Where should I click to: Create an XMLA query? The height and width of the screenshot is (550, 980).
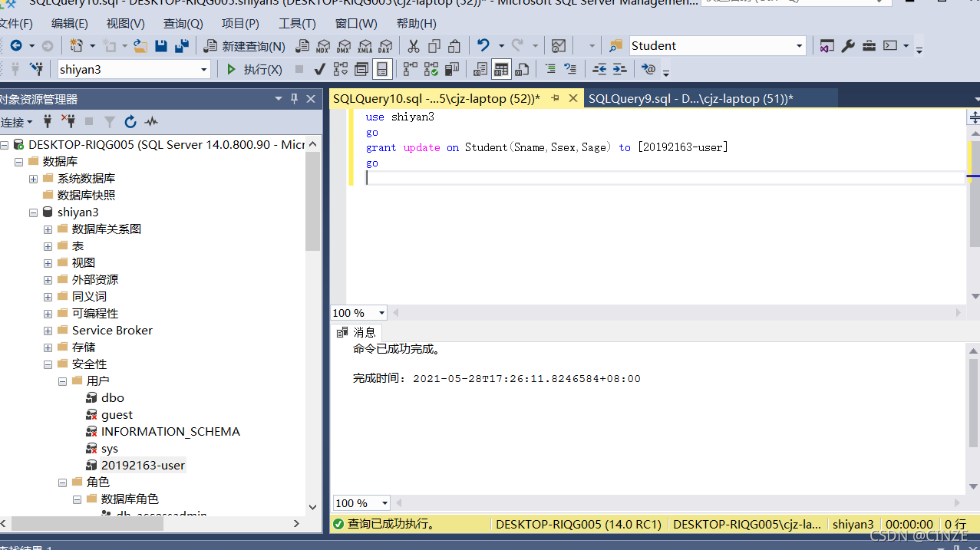click(x=365, y=46)
